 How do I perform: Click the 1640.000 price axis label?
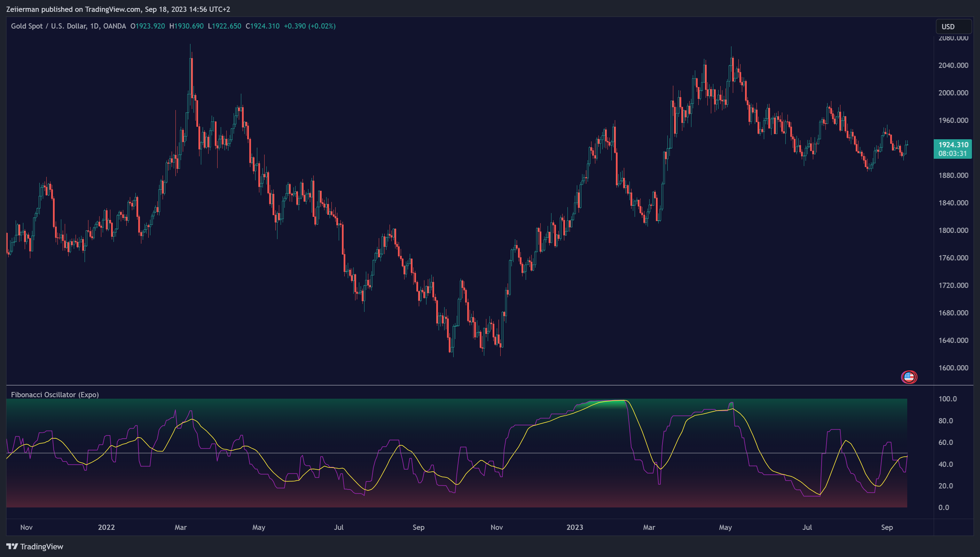pyautogui.click(x=953, y=340)
